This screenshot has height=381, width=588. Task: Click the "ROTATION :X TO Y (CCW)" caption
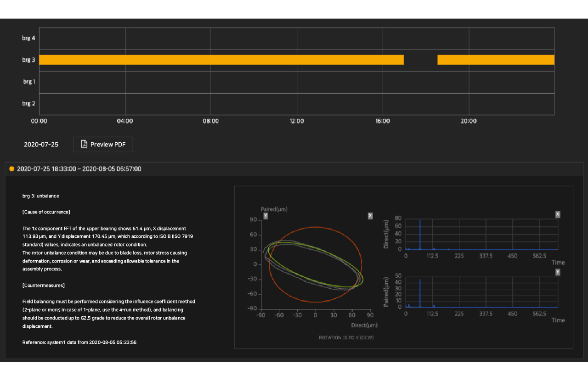(347, 338)
